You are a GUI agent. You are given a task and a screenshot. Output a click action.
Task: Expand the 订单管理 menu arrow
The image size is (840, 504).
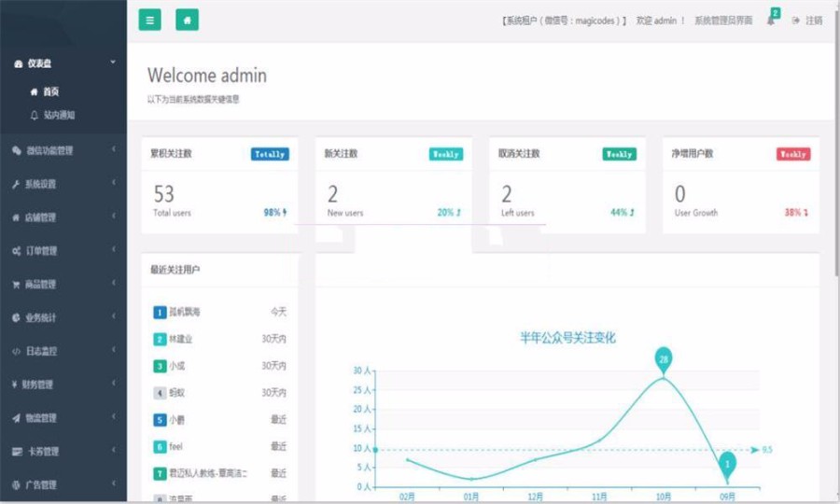point(114,249)
